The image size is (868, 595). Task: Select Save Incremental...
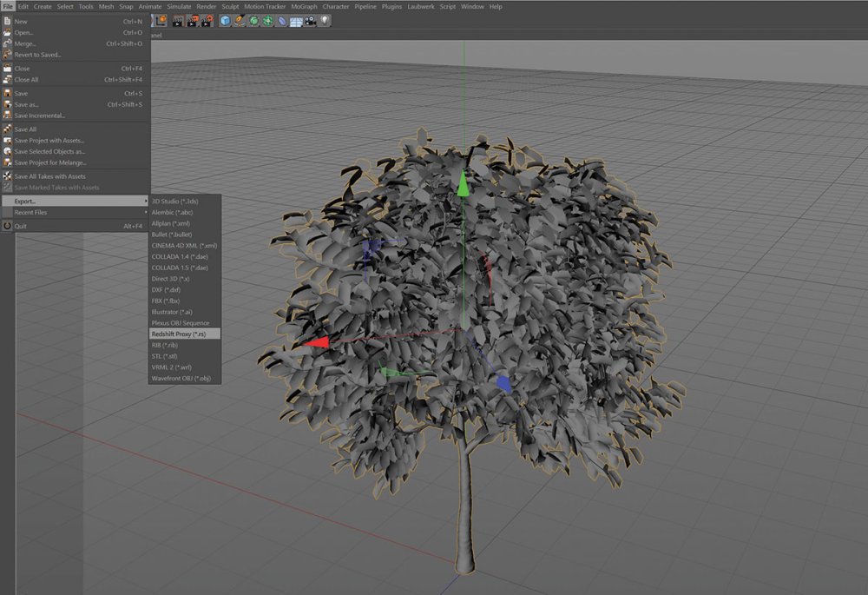coord(76,116)
